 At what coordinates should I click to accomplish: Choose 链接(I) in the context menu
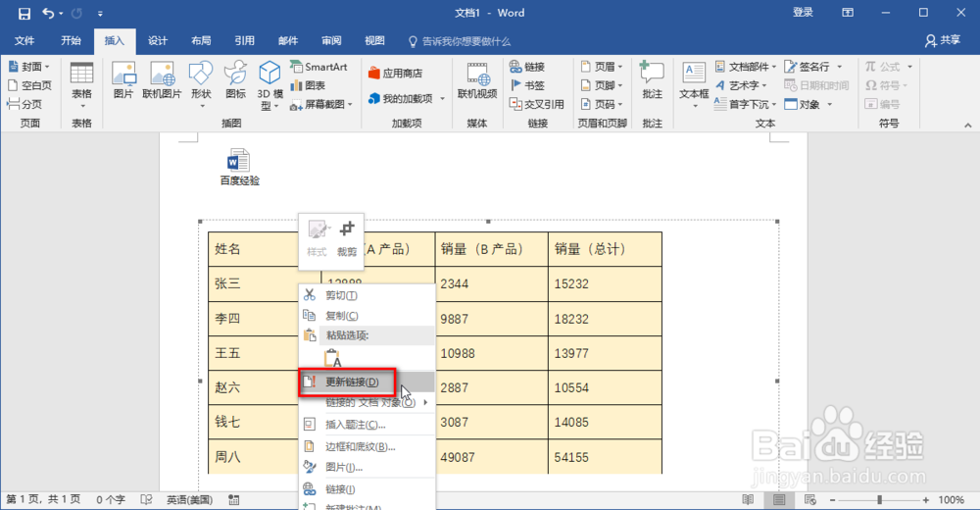point(367,488)
